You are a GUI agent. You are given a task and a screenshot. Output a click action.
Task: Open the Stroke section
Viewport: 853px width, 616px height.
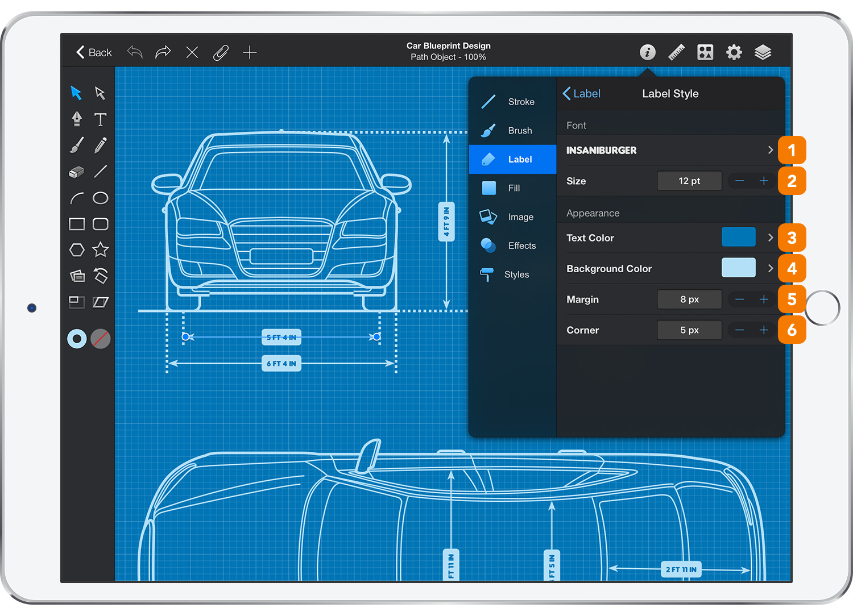(512, 102)
